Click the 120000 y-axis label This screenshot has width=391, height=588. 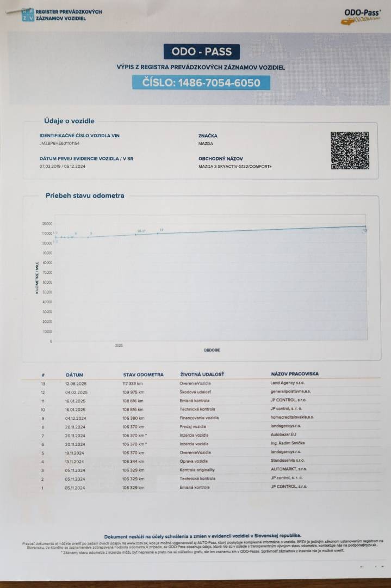coord(47,224)
